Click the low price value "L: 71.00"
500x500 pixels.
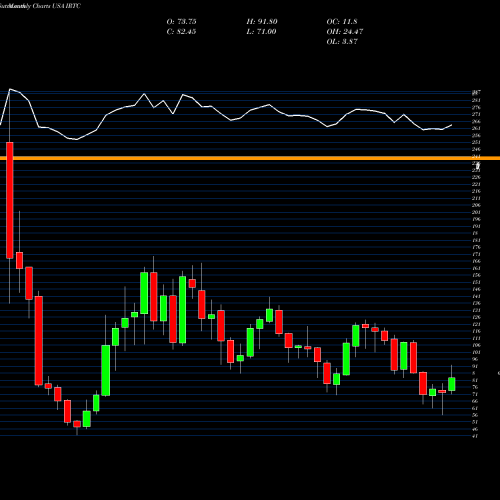261,32
